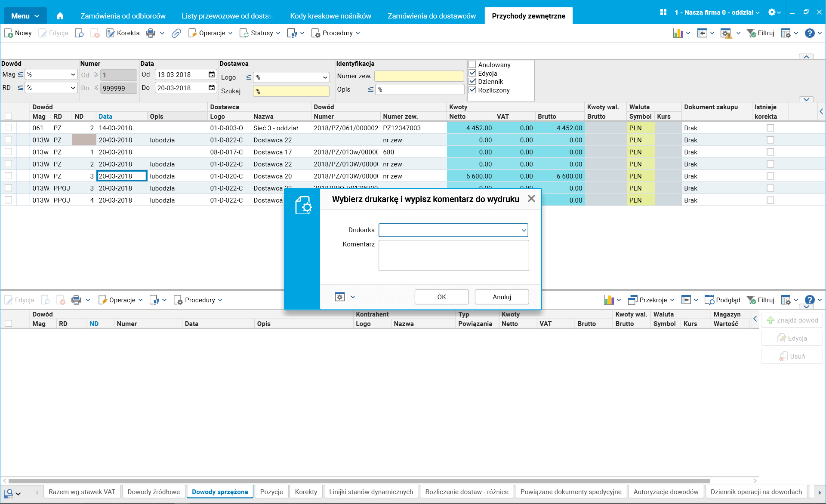Screen dimensions: 826x504
Task: Click the bottom horizontal scrollbar
Action: [x=359, y=481]
